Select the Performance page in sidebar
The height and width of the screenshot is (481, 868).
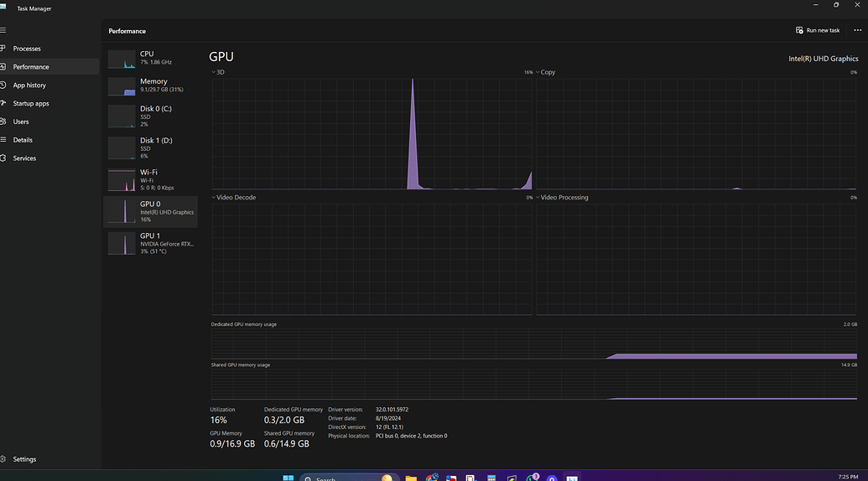[49, 67]
